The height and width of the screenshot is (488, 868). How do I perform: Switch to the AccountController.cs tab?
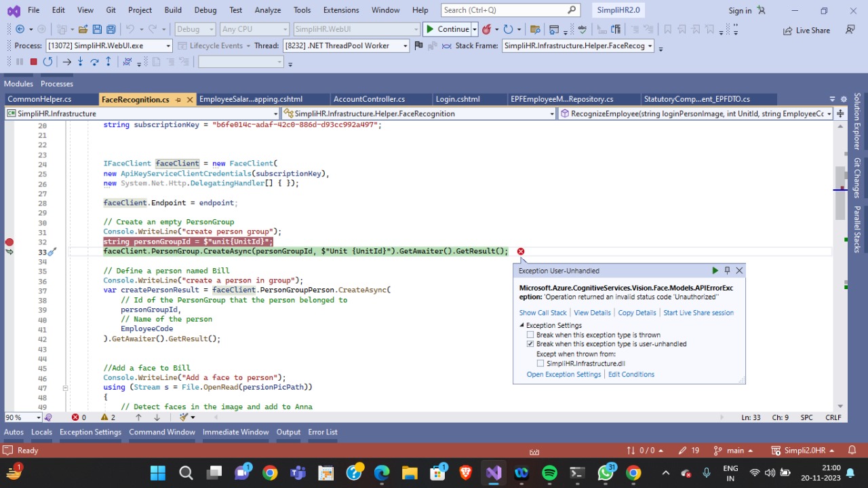coord(369,99)
